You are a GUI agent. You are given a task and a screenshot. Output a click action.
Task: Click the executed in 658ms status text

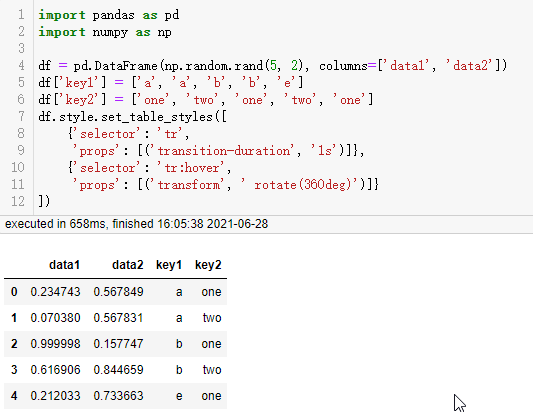click(x=136, y=224)
